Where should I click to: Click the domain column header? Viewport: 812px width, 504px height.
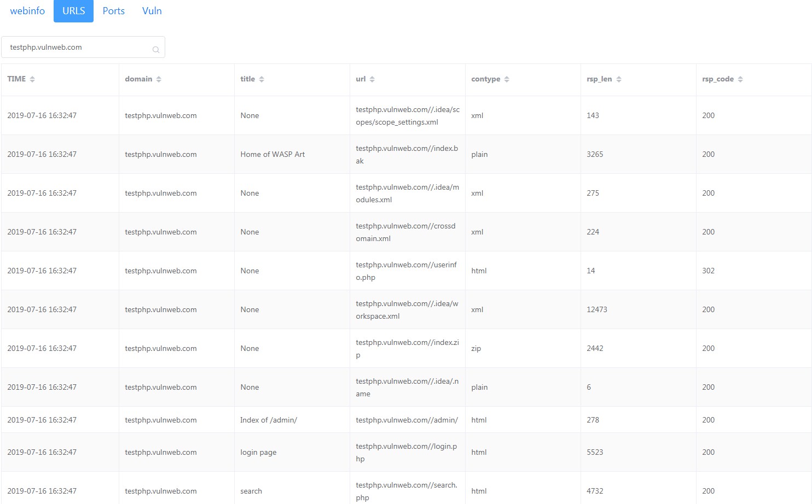177,79
